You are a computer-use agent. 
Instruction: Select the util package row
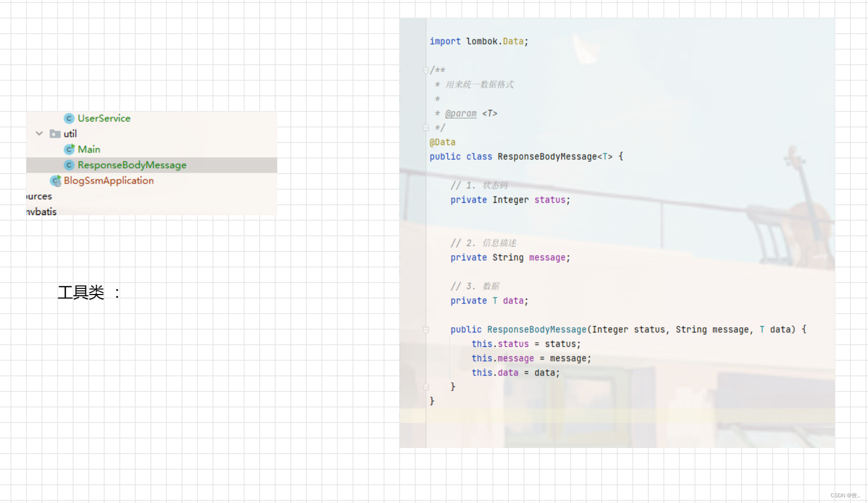[x=152, y=134]
